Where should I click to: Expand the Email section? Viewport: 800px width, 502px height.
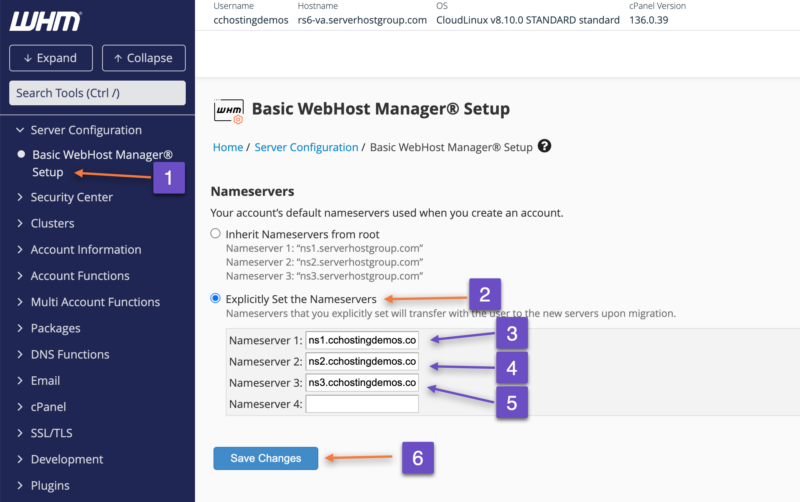pyautogui.click(x=38, y=381)
